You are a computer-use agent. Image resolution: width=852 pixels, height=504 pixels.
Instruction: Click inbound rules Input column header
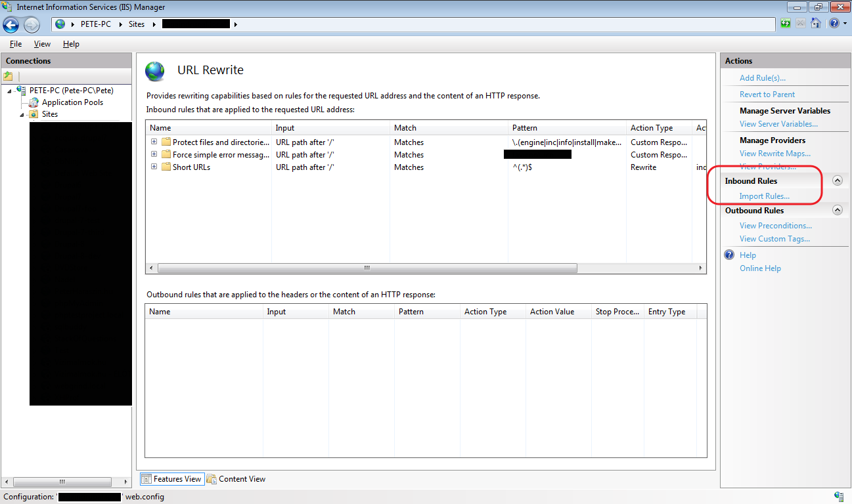pyautogui.click(x=330, y=128)
